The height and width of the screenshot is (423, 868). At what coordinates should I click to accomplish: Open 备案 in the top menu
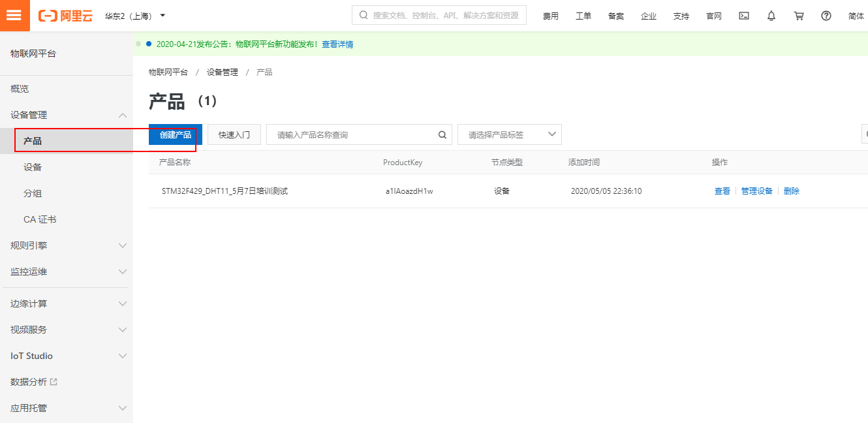coord(616,16)
